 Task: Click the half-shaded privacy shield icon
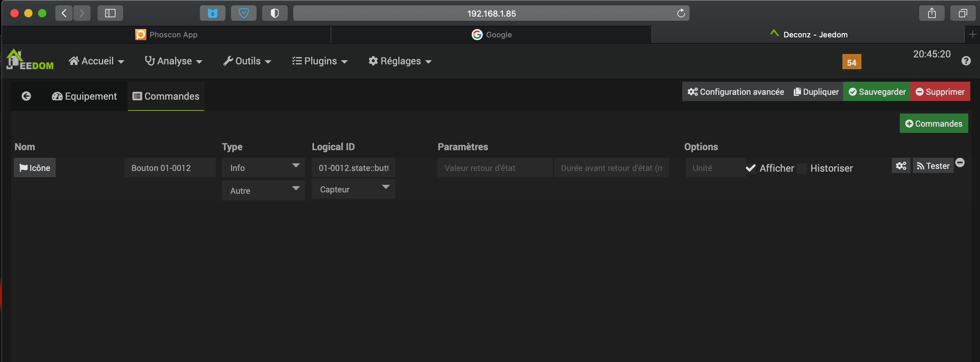[x=275, y=13]
